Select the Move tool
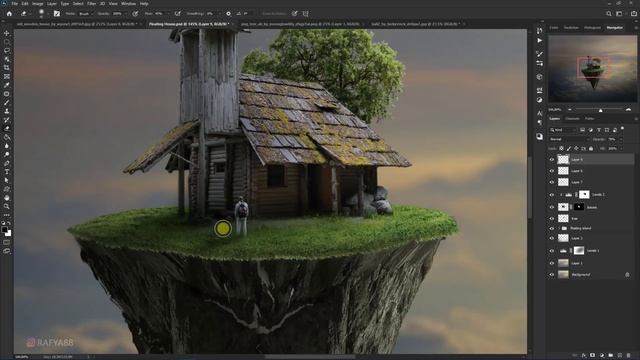Screen dimensions: 640x360 (x=7, y=33)
